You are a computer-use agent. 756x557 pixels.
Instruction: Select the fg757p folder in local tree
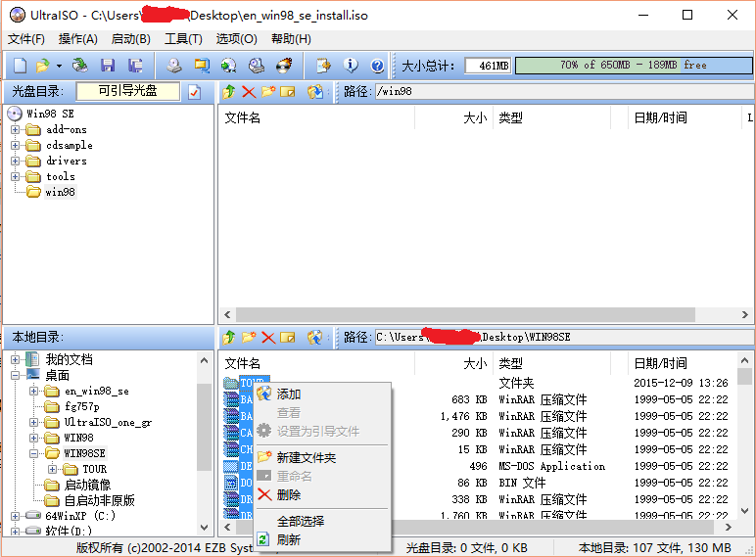(x=82, y=406)
